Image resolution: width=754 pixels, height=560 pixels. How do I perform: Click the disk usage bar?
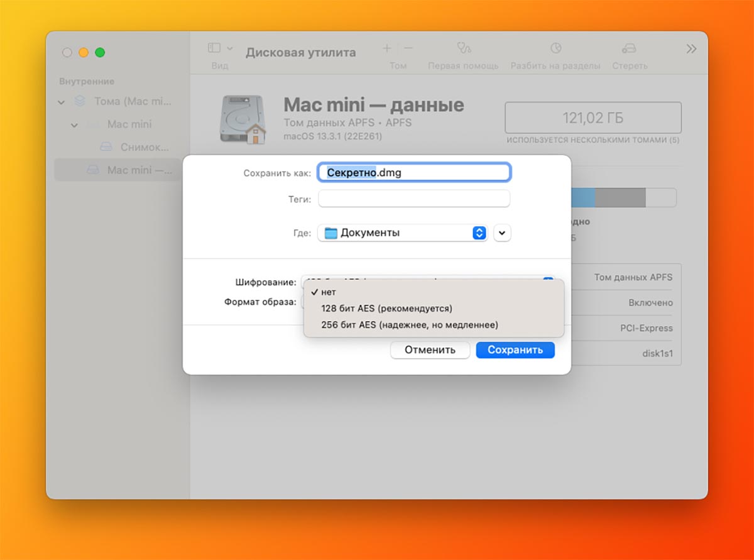click(x=623, y=197)
